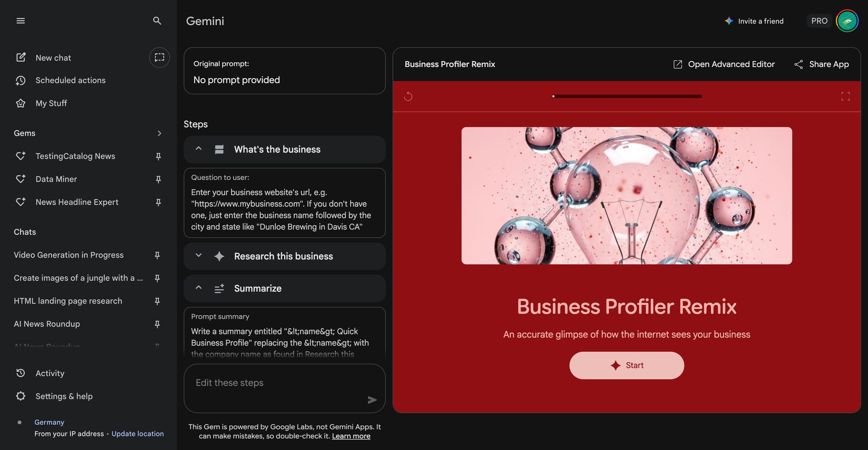The height and width of the screenshot is (450, 868).
Task: Click the temporary chat dashed-square icon
Action: click(159, 57)
